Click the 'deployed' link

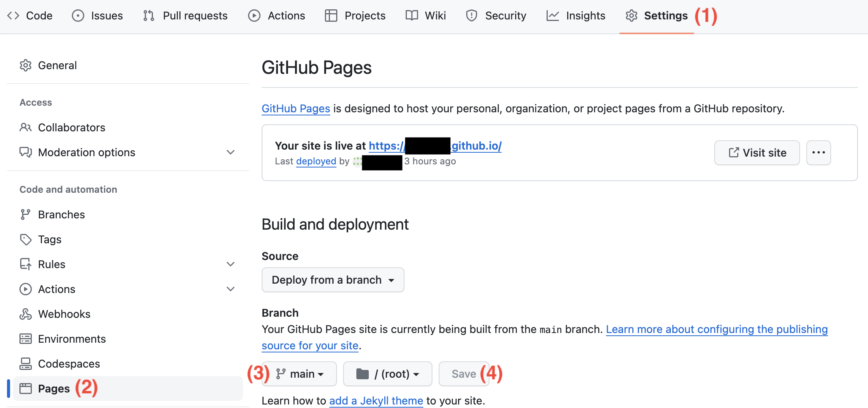click(316, 161)
